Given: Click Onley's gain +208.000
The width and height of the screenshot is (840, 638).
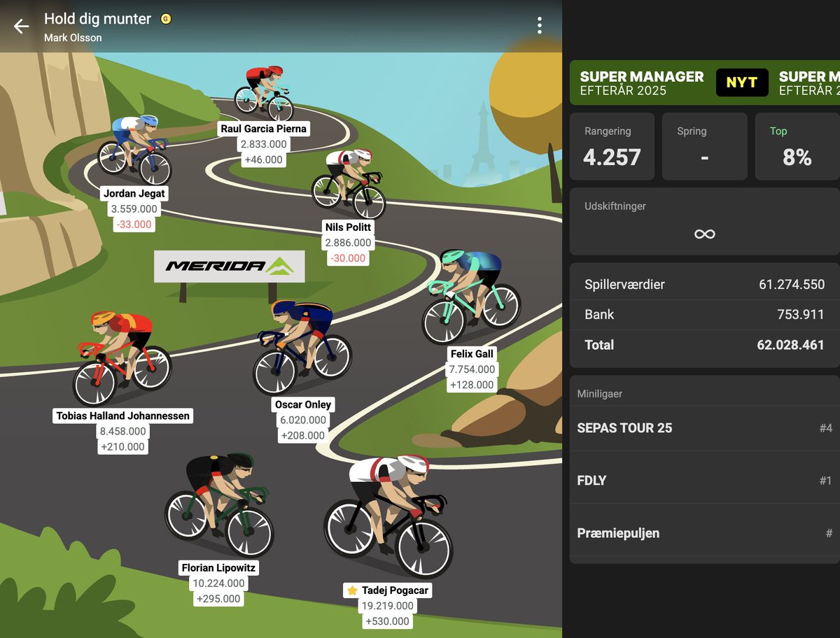Looking at the screenshot, I should coord(303,435).
